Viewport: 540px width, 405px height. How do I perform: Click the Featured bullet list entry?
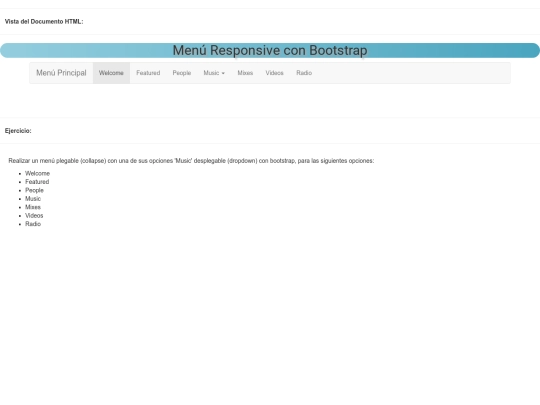37,182
